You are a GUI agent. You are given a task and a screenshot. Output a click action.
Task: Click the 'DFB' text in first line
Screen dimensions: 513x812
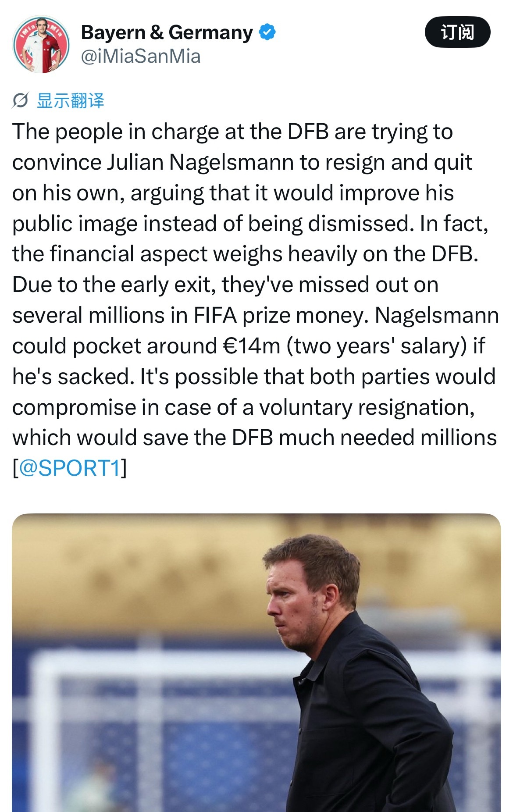pos(308,132)
